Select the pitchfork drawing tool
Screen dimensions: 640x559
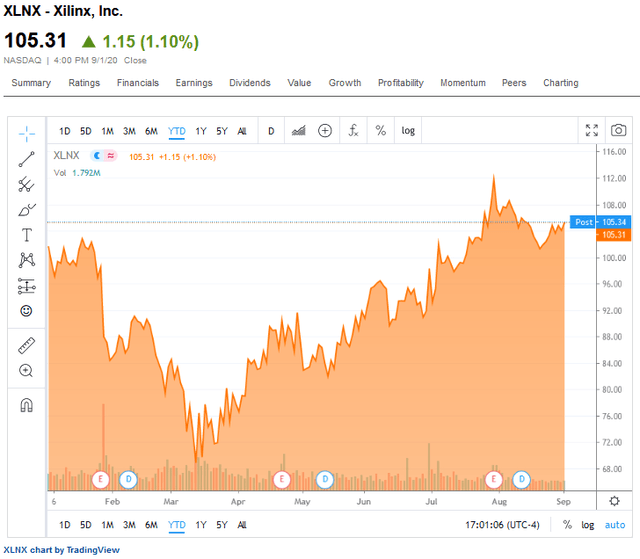[26, 184]
